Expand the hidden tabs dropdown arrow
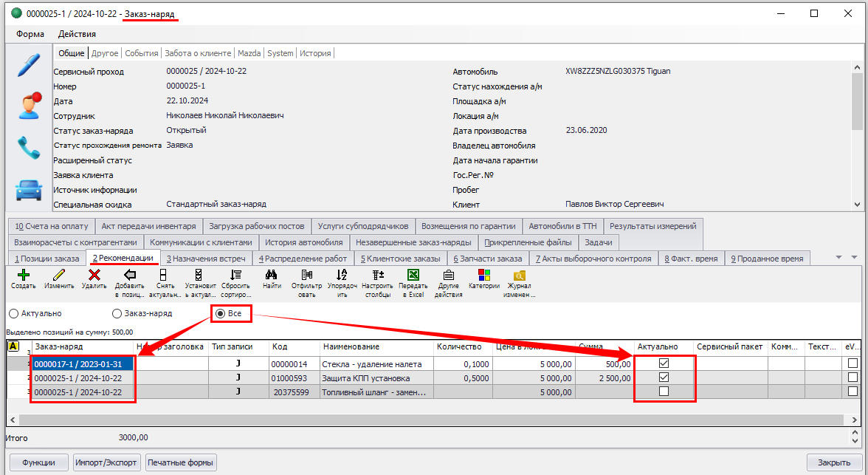The height and width of the screenshot is (475, 868). (x=838, y=258)
